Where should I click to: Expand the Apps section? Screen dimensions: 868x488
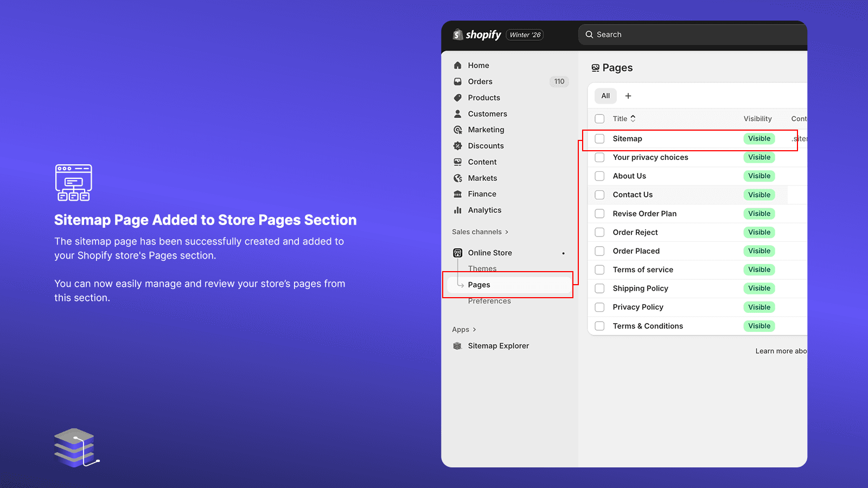point(463,329)
